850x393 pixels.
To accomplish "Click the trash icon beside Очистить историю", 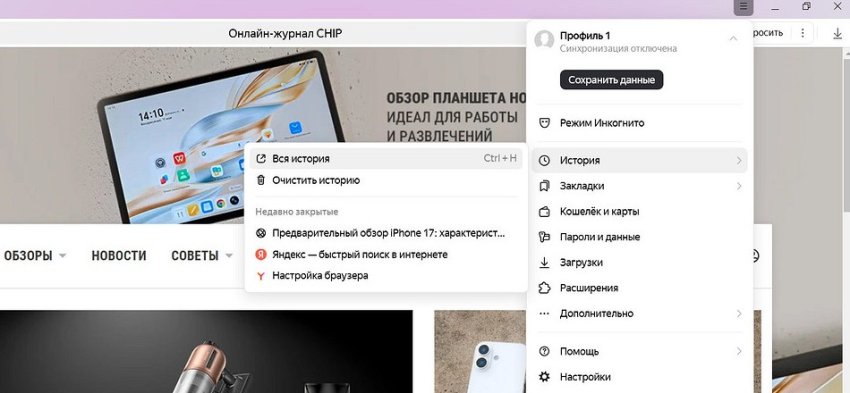I will click(x=261, y=180).
